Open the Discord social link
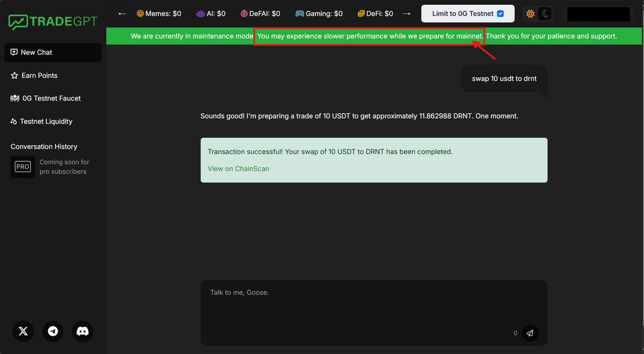The image size is (644, 354). (83, 331)
